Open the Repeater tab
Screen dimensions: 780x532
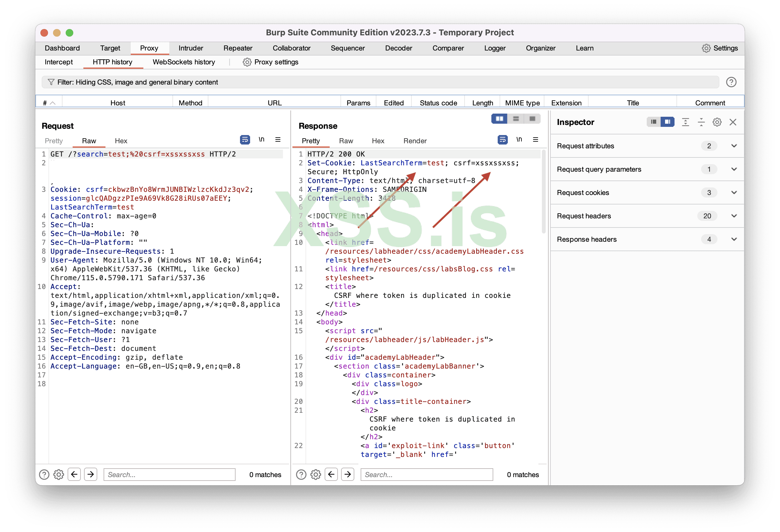[237, 48]
